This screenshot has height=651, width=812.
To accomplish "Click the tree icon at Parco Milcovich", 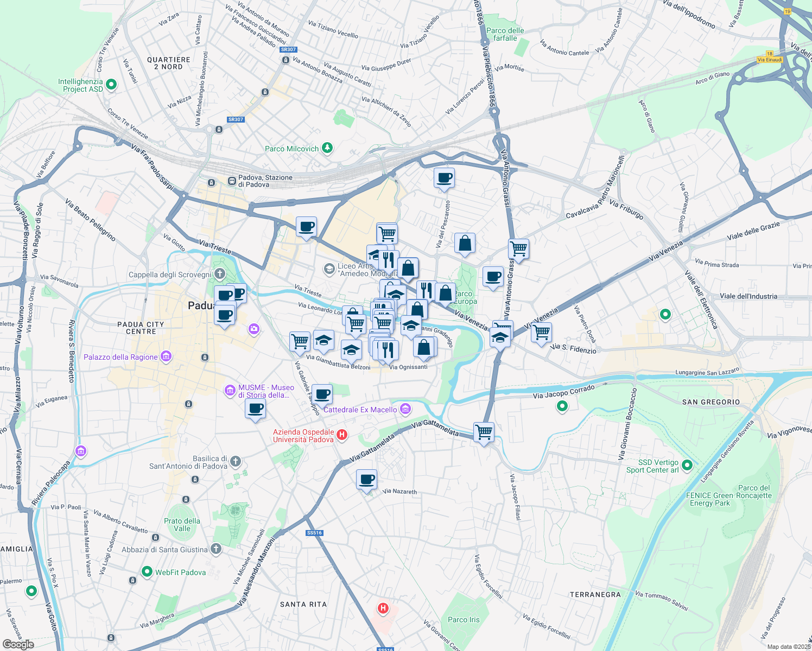I will pyautogui.click(x=326, y=148).
